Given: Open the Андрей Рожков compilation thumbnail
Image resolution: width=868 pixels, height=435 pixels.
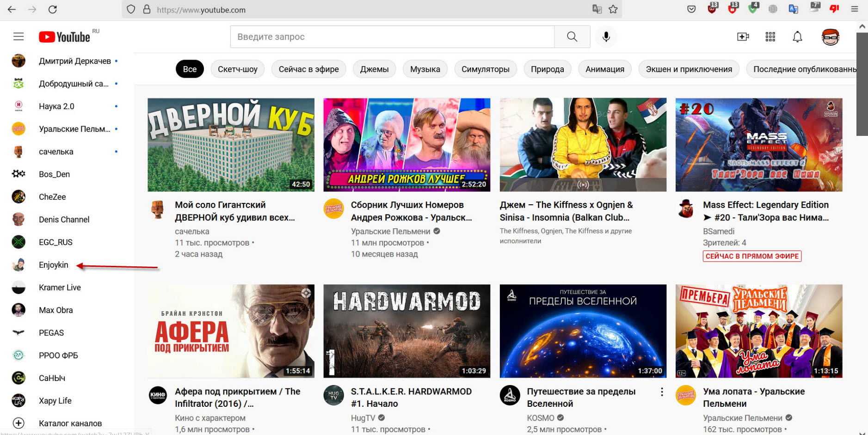Looking at the screenshot, I should click(407, 145).
